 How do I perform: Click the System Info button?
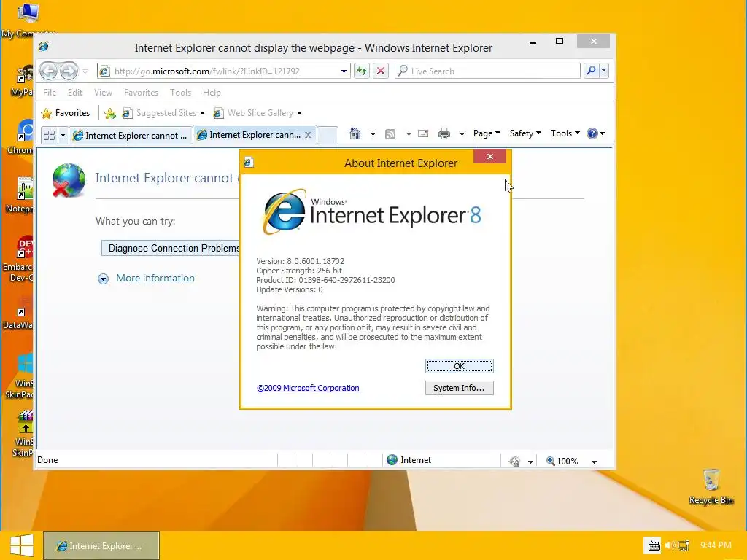tap(460, 388)
